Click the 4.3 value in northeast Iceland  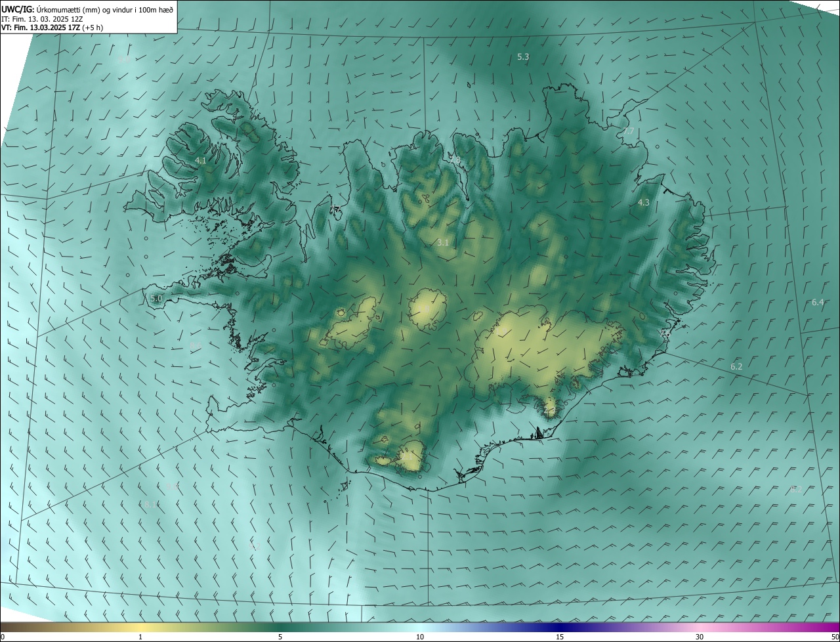tap(644, 203)
